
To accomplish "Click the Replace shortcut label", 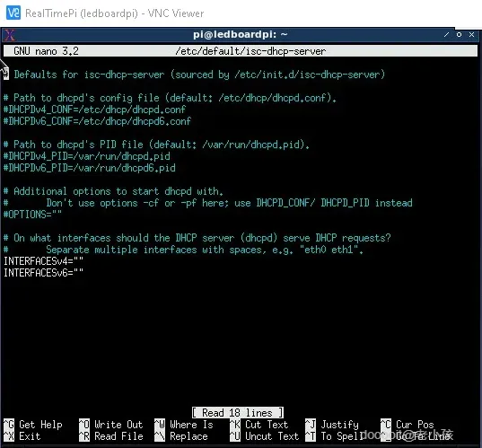I will tap(188, 436).
